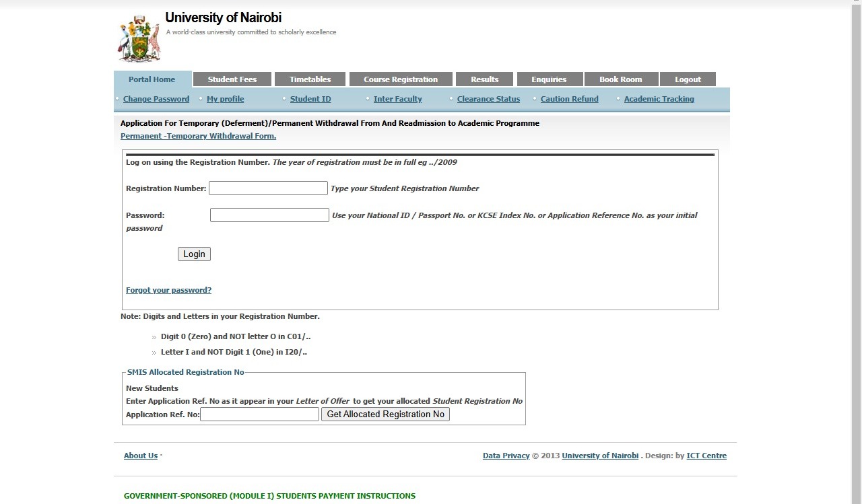
Task: Switch to the Timetables tab
Action: [310, 79]
